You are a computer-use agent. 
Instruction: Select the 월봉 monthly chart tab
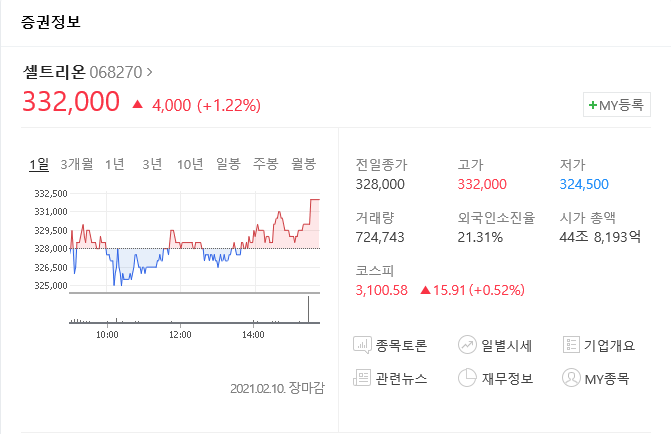pyautogui.click(x=303, y=164)
